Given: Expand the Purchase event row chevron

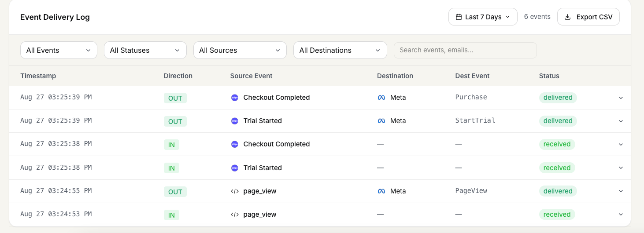Looking at the screenshot, I should tap(621, 98).
